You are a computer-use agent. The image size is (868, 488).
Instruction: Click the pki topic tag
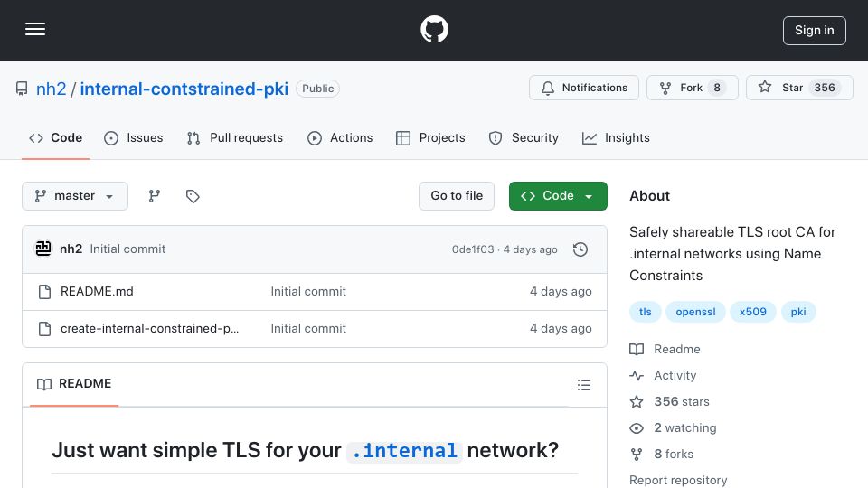click(x=798, y=312)
